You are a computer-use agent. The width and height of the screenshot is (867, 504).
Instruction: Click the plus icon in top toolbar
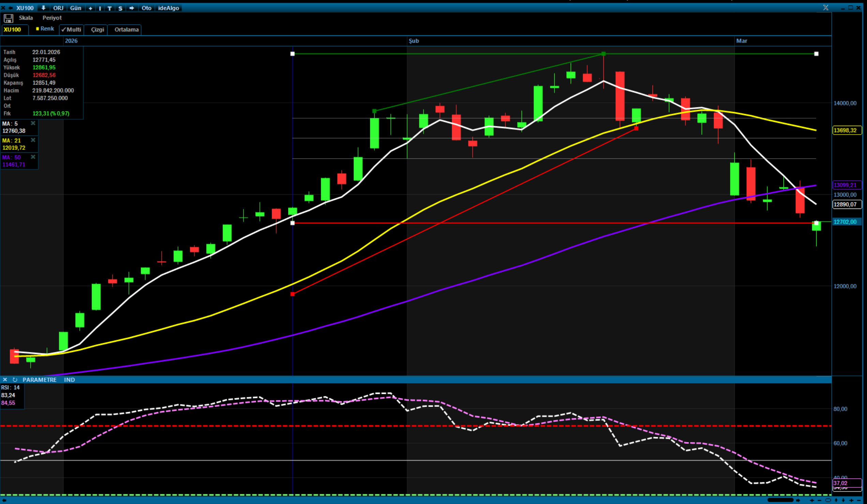click(x=90, y=8)
